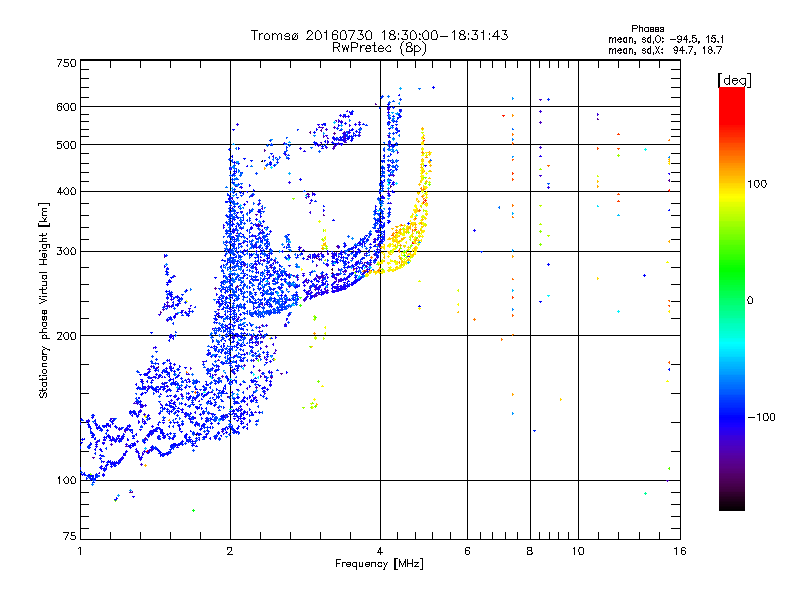Click the x-axis '6' tick label
The image size is (800, 600).
(x=467, y=551)
